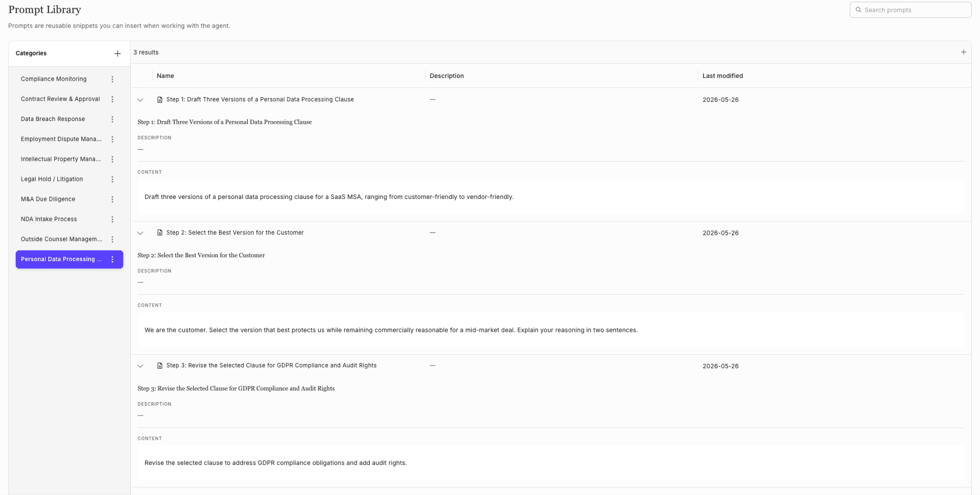Viewport: 980px width, 495px height.
Task: Open options menu for Contract Review & Approval
Action: point(112,99)
